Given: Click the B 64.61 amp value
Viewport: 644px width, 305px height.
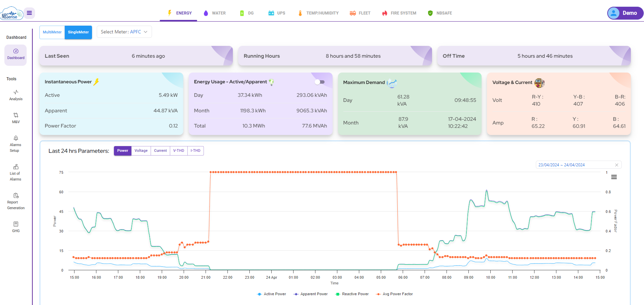Looking at the screenshot, I should point(619,123).
